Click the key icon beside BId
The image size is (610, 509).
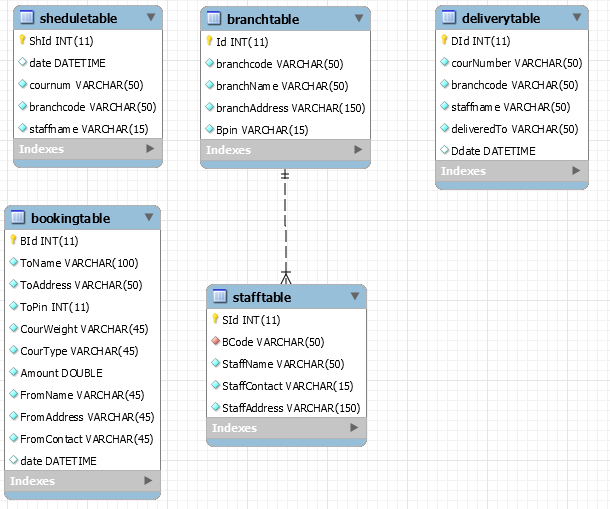click(x=13, y=241)
